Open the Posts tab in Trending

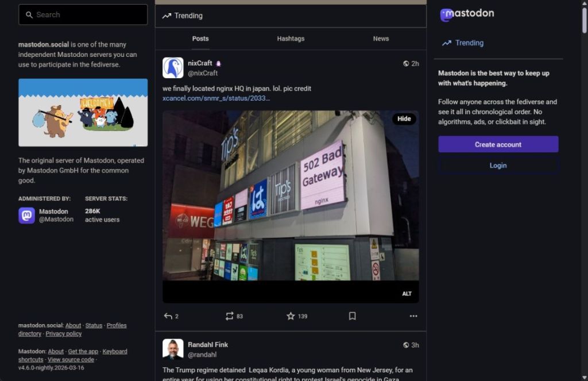[x=200, y=39]
